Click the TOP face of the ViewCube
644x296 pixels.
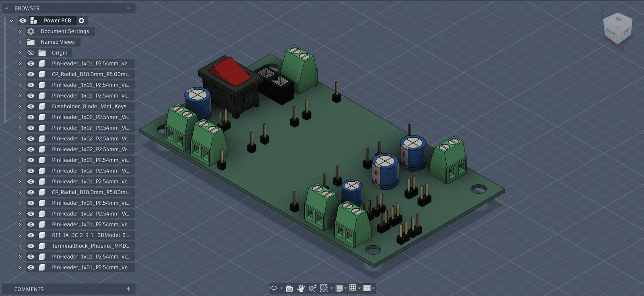(x=619, y=19)
